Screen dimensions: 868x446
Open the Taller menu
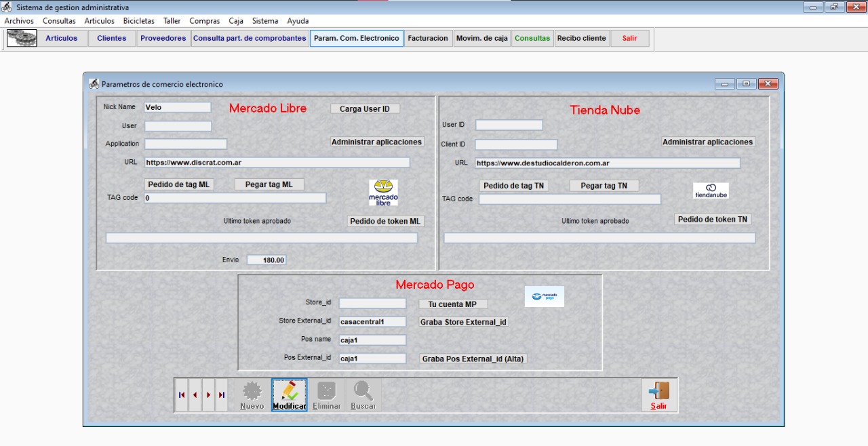[x=172, y=21]
